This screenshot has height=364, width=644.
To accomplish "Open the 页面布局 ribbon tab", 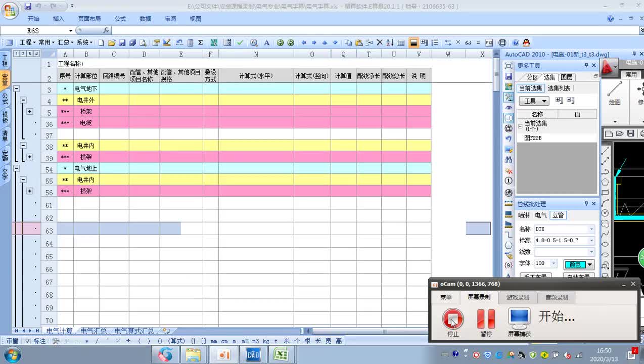I will click(x=89, y=19).
